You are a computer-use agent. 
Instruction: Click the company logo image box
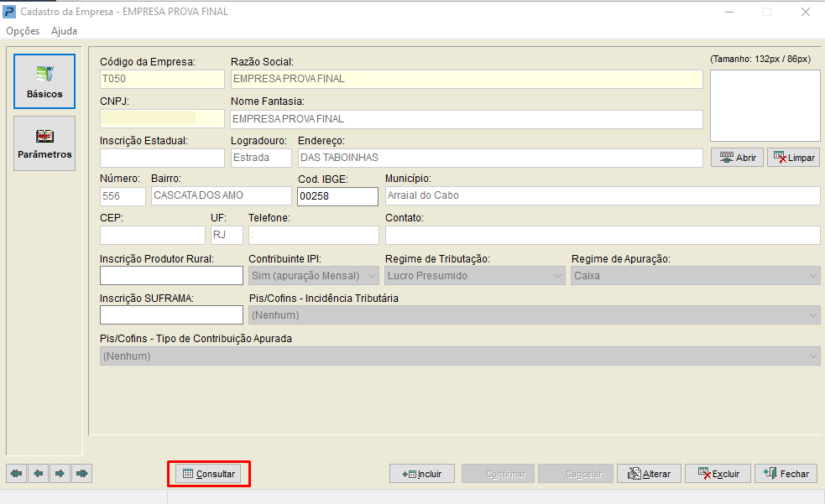[x=765, y=106]
